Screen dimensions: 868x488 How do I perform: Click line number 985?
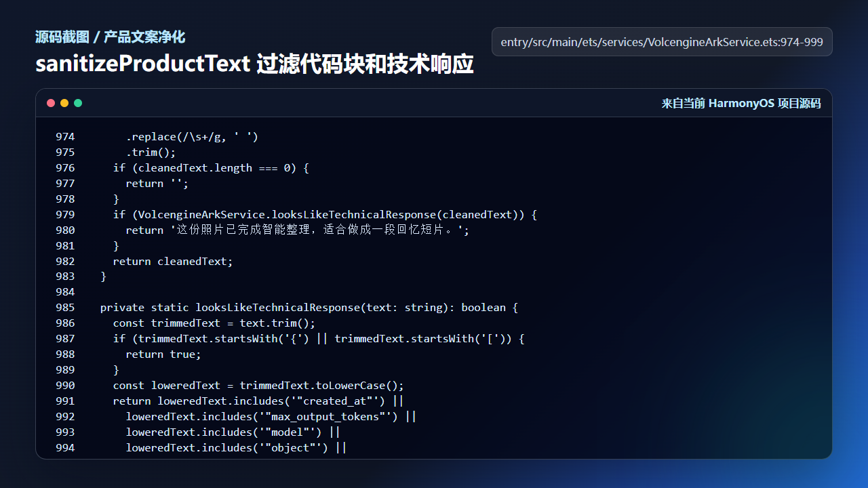coord(66,308)
